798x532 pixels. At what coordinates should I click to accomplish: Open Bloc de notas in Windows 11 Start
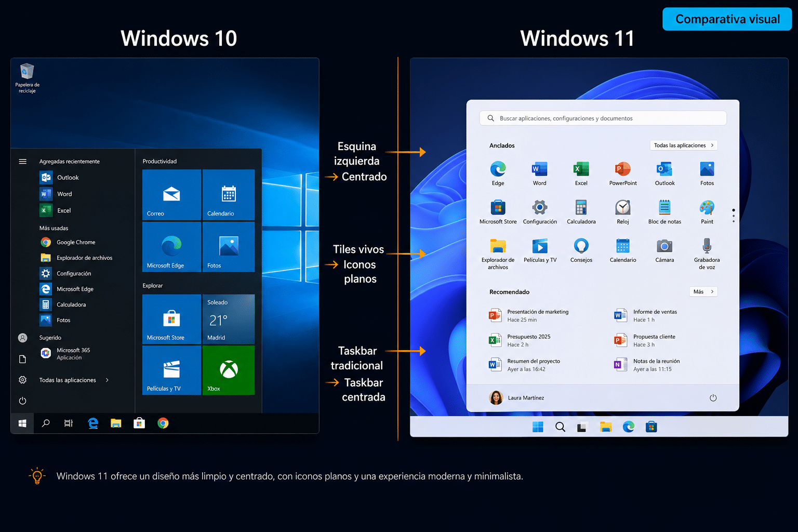[x=664, y=211]
